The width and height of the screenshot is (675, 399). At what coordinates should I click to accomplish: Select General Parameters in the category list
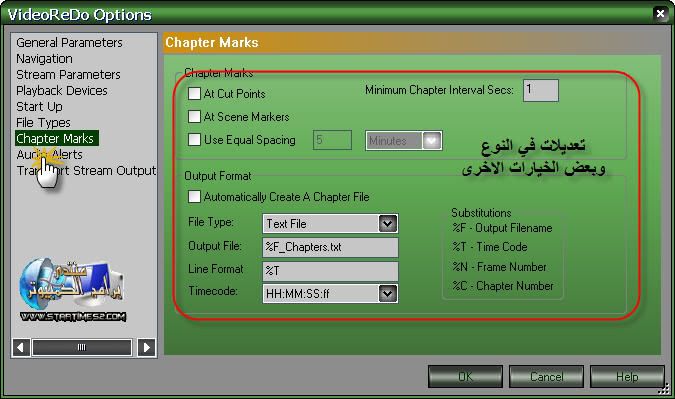(x=69, y=43)
